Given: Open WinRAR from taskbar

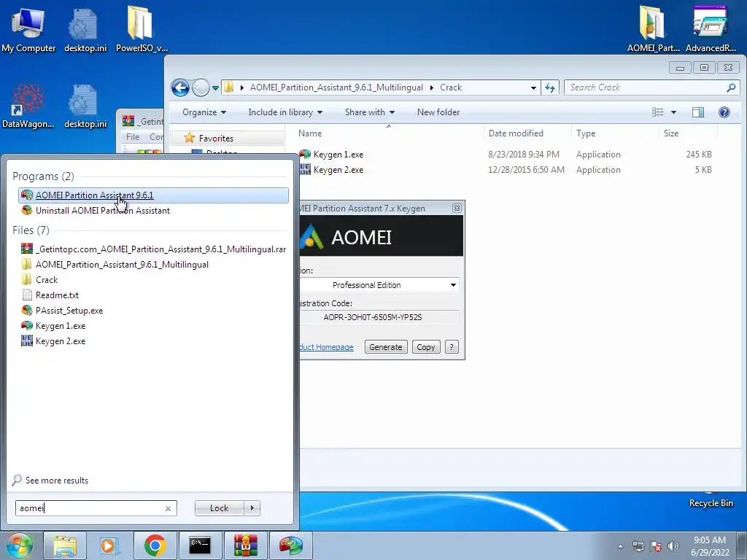Looking at the screenshot, I should coord(245,545).
